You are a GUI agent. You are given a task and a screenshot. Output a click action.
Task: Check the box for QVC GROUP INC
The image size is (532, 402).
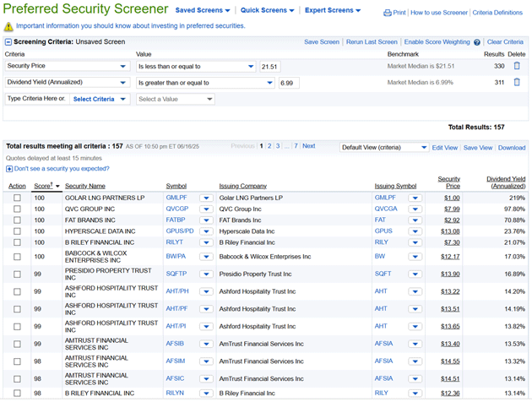click(x=17, y=209)
